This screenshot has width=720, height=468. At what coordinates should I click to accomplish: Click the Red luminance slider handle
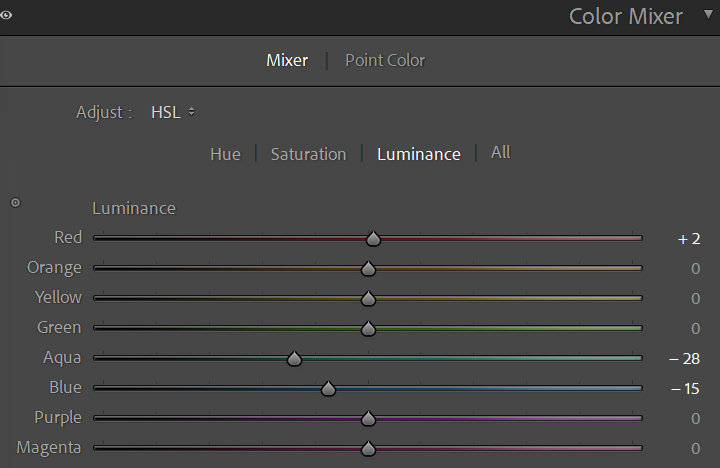pos(373,239)
